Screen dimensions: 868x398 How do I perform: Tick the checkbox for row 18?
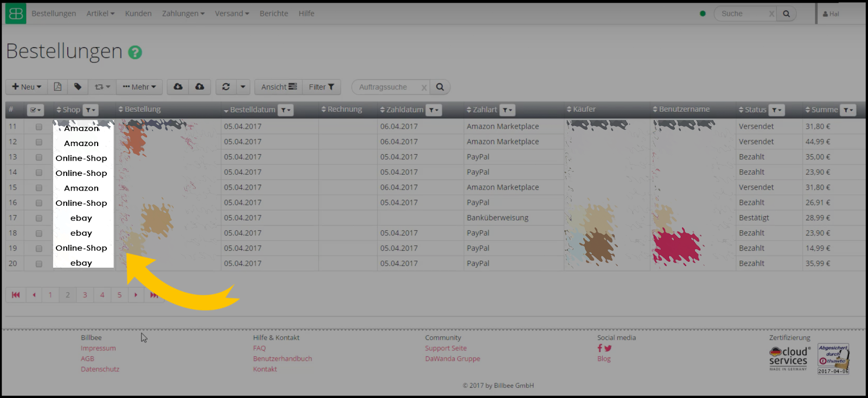[39, 233]
